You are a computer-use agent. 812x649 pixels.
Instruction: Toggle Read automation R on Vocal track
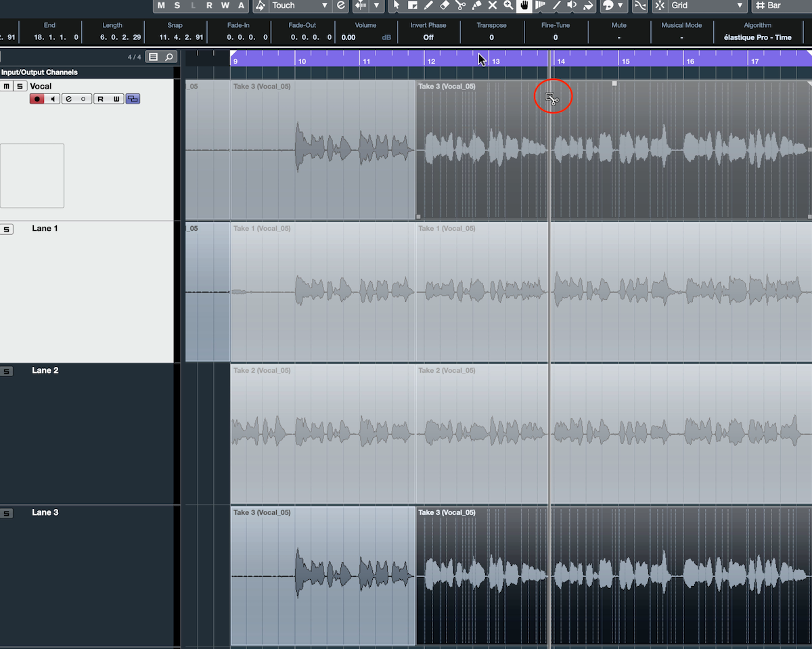[x=101, y=99]
